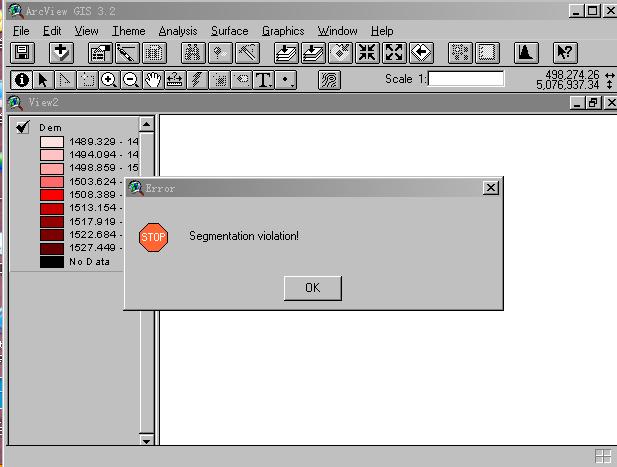Image resolution: width=617 pixels, height=467 pixels.
Task: Select the Draw Point tool
Action: pyautogui.click(x=285, y=80)
